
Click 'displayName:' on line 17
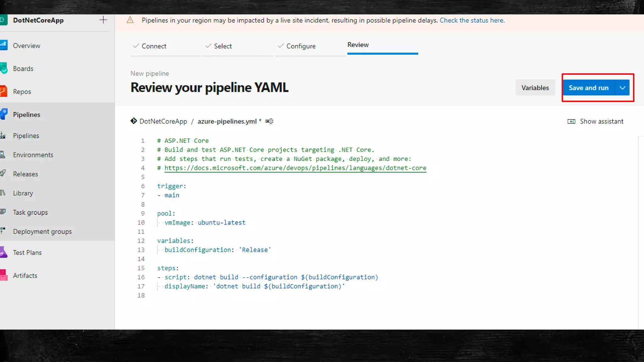click(186, 286)
